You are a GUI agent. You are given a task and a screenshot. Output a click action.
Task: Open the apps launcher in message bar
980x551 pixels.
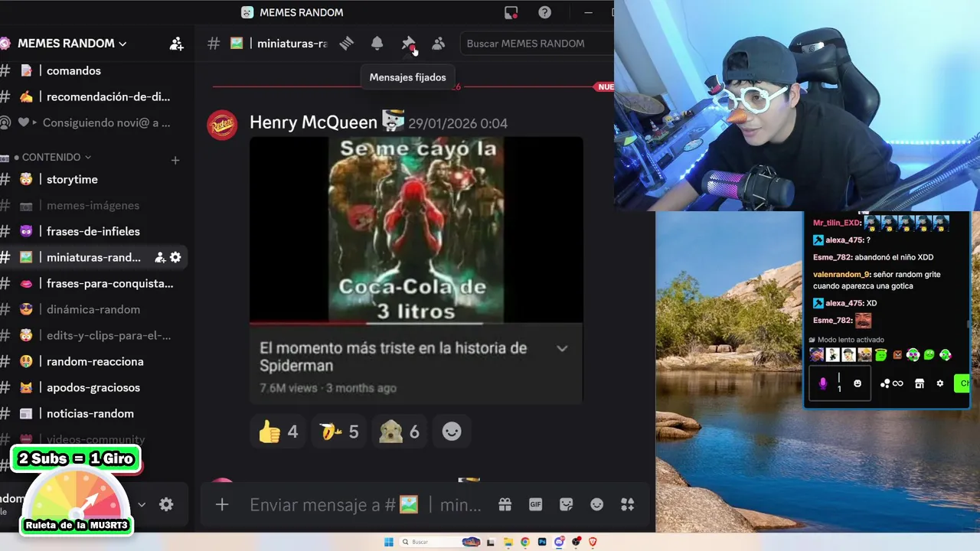click(627, 504)
